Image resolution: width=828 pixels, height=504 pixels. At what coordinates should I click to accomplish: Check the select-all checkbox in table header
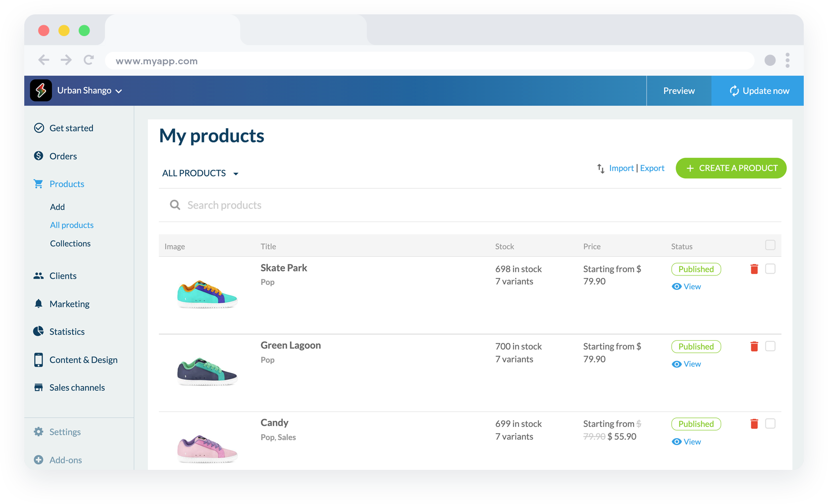pyautogui.click(x=770, y=245)
